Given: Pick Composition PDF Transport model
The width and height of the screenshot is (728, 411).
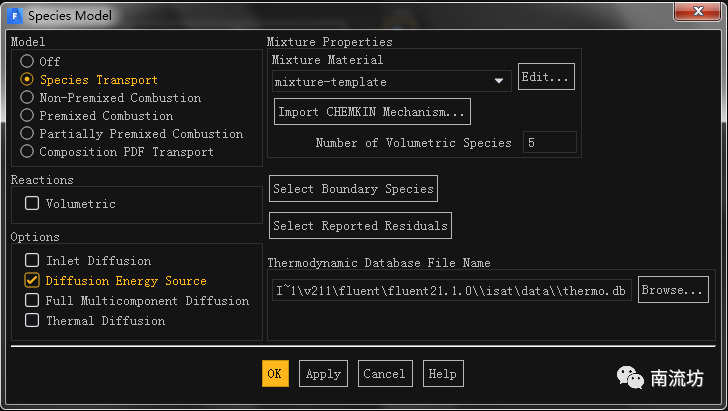Looking at the screenshot, I should 27,152.
